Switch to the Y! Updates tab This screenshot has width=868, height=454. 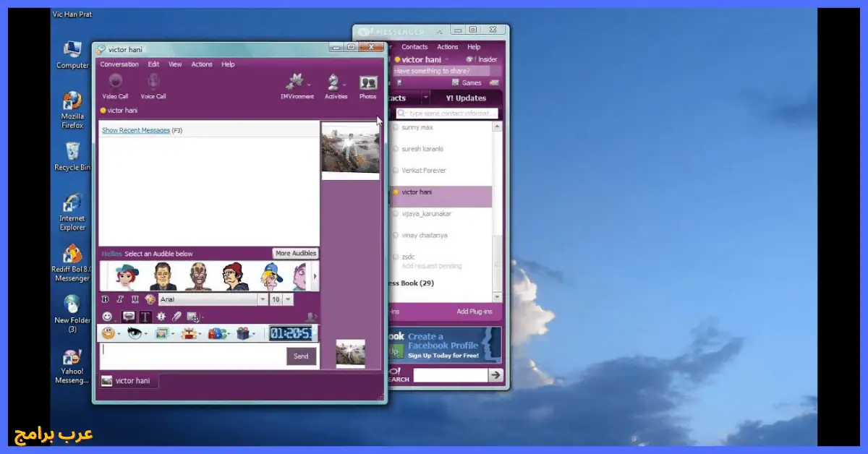[466, 98]
